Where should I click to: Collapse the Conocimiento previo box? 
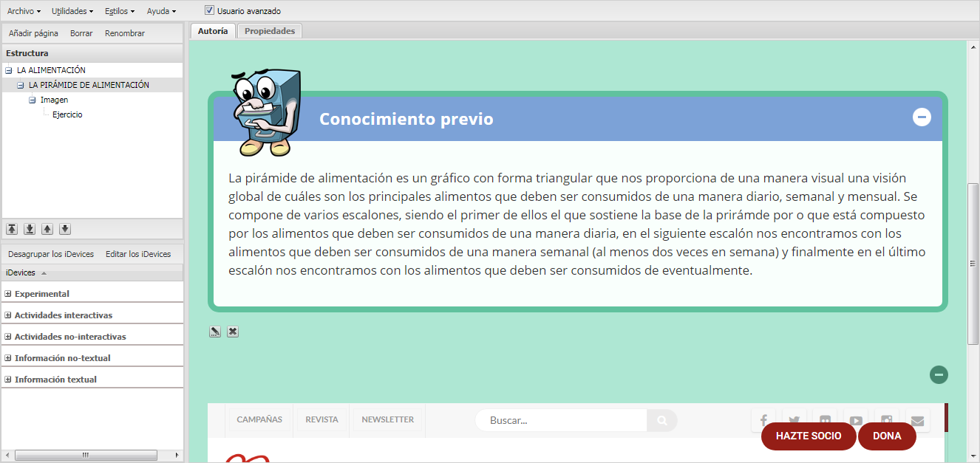coord(922,117)
